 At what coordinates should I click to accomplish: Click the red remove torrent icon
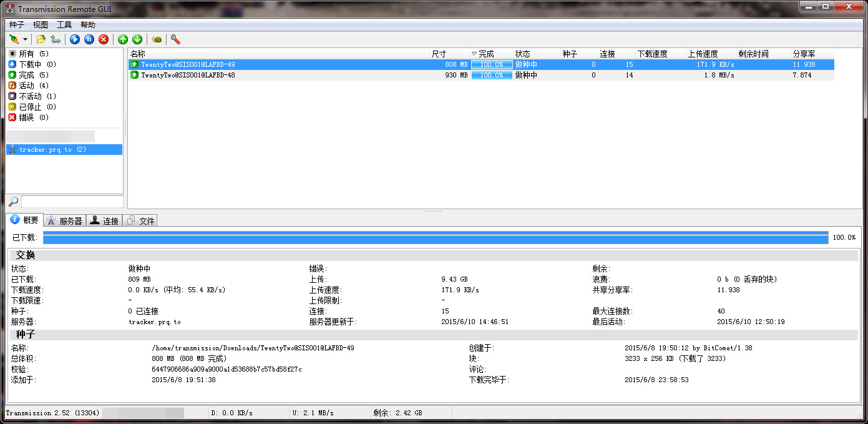104,39
